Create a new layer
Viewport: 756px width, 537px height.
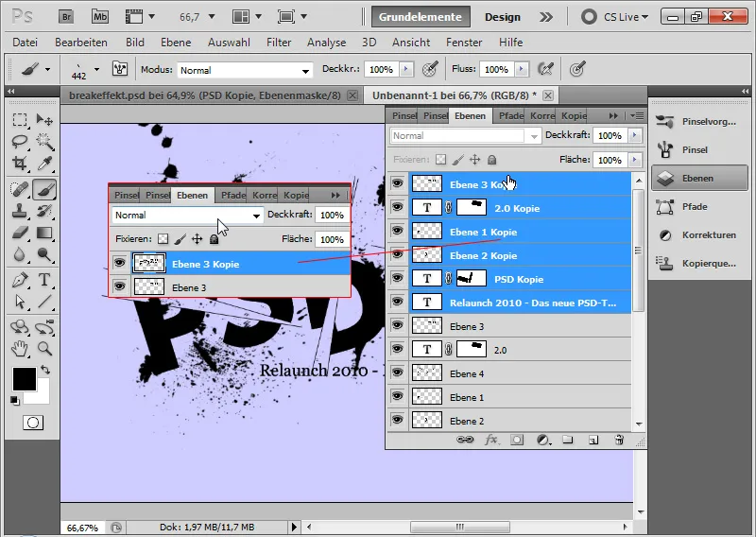pos(593,440)
